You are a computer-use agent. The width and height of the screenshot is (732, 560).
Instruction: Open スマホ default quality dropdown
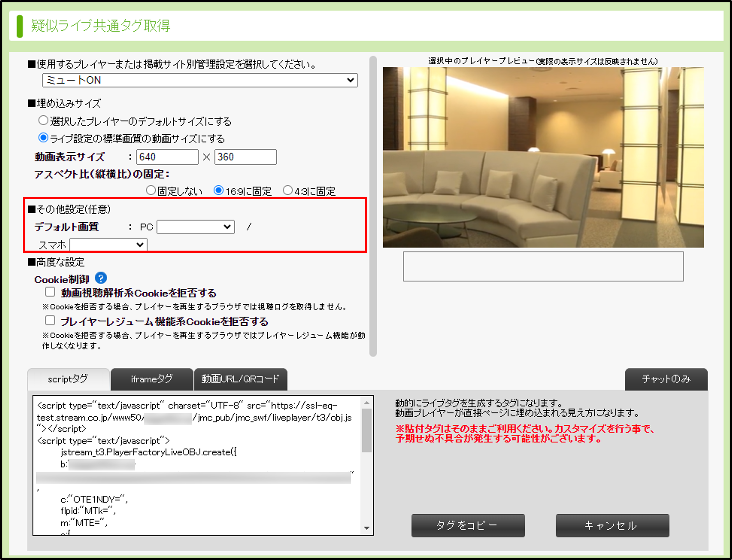pyautogui.click(x=108, y=245)
